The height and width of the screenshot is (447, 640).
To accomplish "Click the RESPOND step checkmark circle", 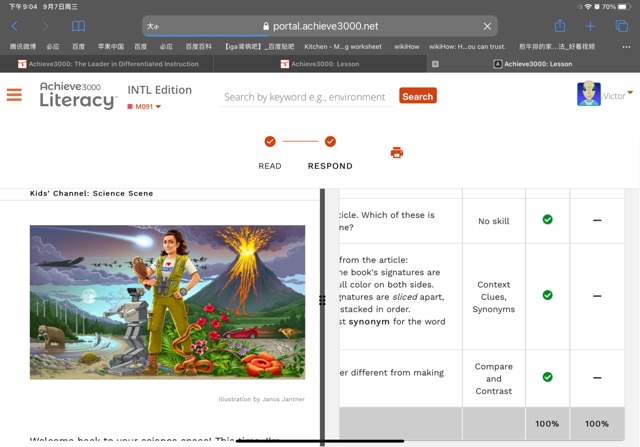I will [x=330, y=141].
